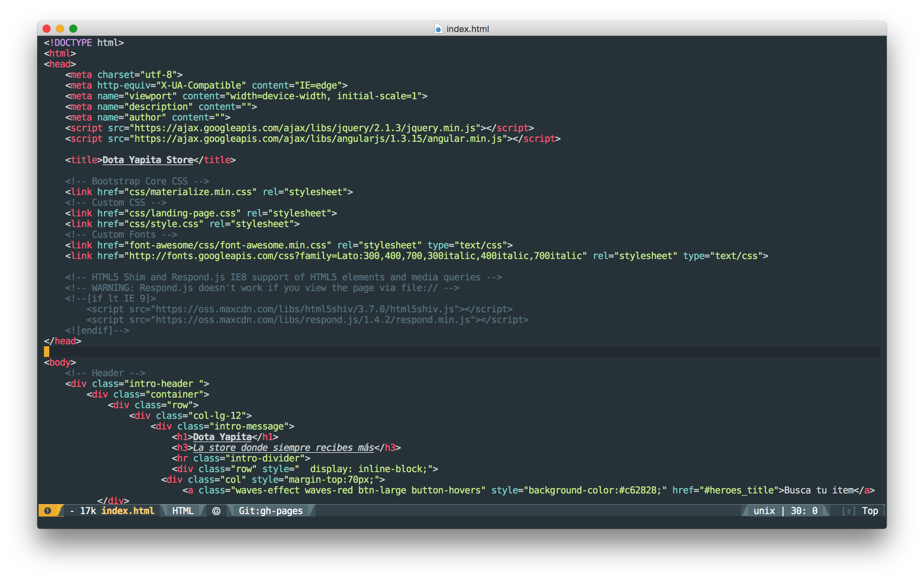Click the HTML5 Shim and Respond.js comment
This screenshot has width=924, height=582.
(283, 277)
